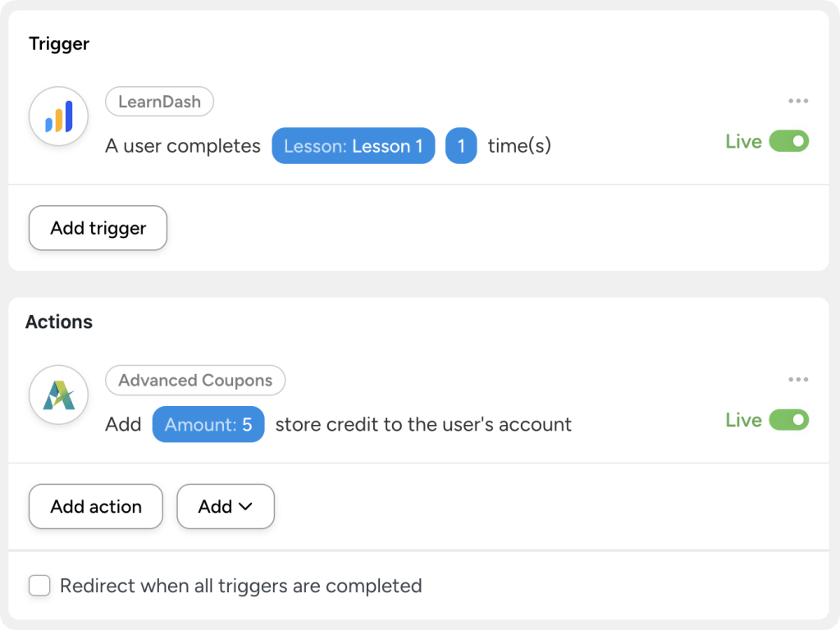Image resolution: width=840 pixels, height=630 pixels.
Task: Expand the lesson completion times selector
Action: pyautogui.click(x=461, y=145)
